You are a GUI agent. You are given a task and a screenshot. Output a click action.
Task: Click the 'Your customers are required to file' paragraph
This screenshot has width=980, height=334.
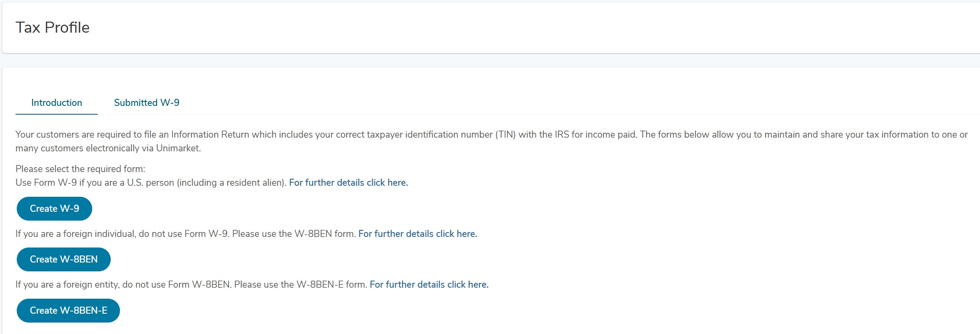coord(492,141)
